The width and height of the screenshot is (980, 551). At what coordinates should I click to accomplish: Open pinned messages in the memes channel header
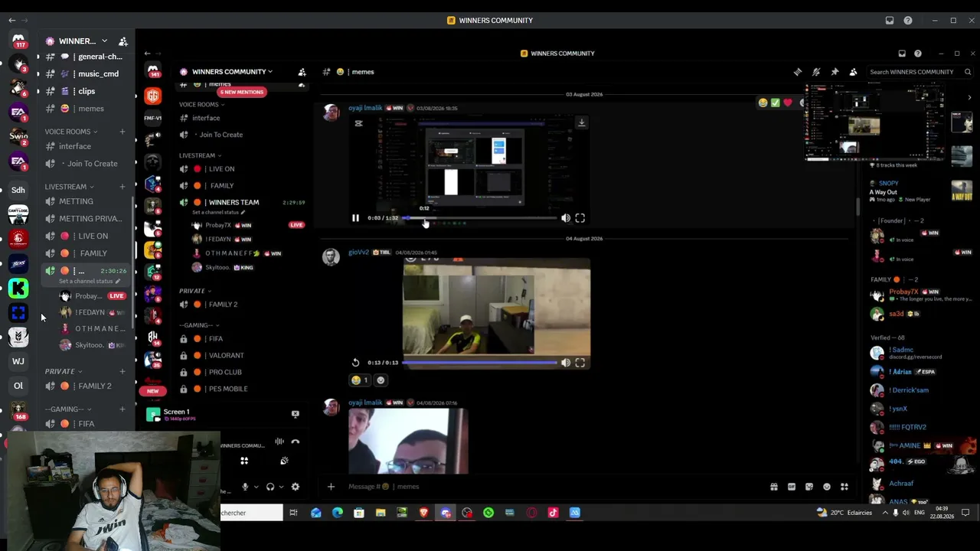click(x=835, y=72)
